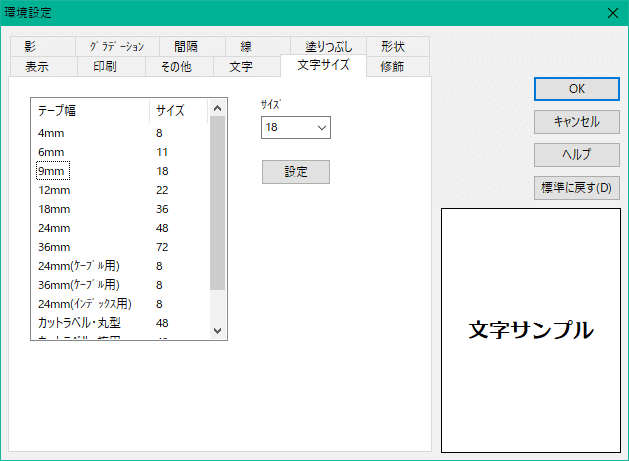Click 標準に戻す(D) to reset defaults

(576, 188)
